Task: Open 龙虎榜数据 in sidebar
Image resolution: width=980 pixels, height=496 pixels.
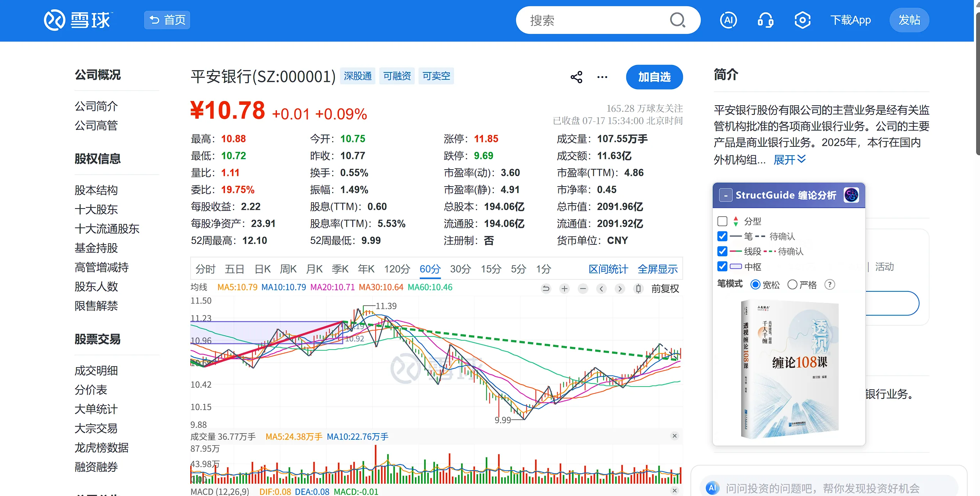Action: click(x=102, y=447)
